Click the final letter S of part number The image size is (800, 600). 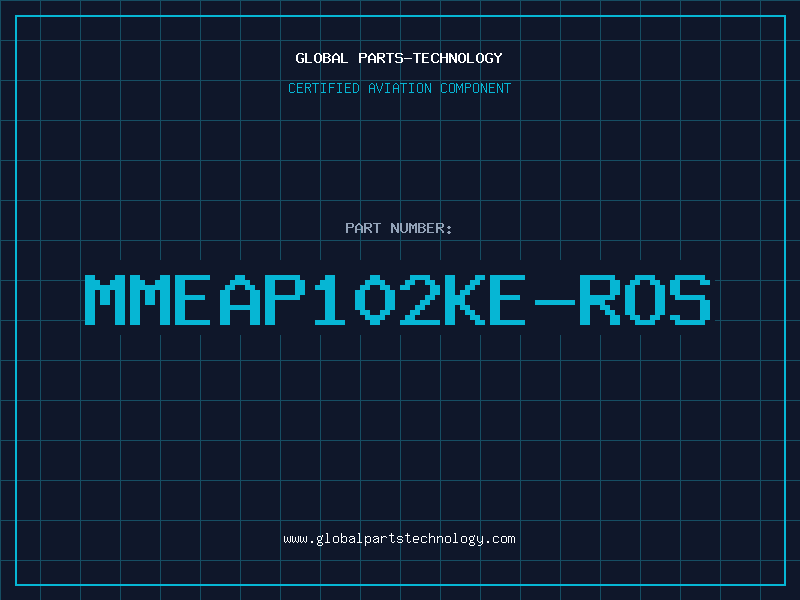point(690,300)
